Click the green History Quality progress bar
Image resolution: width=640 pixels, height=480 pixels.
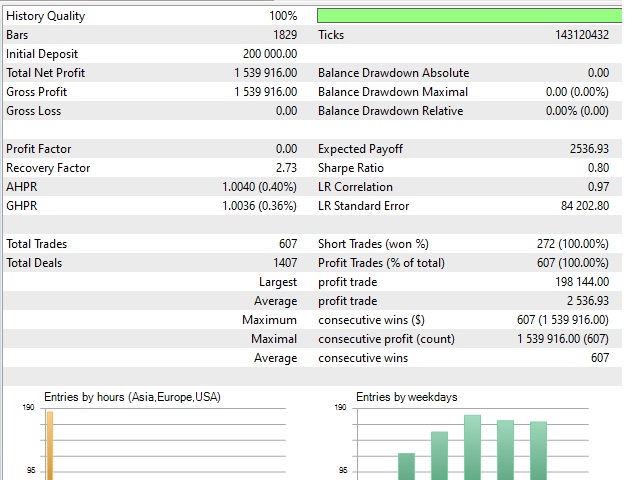point(468,16)
